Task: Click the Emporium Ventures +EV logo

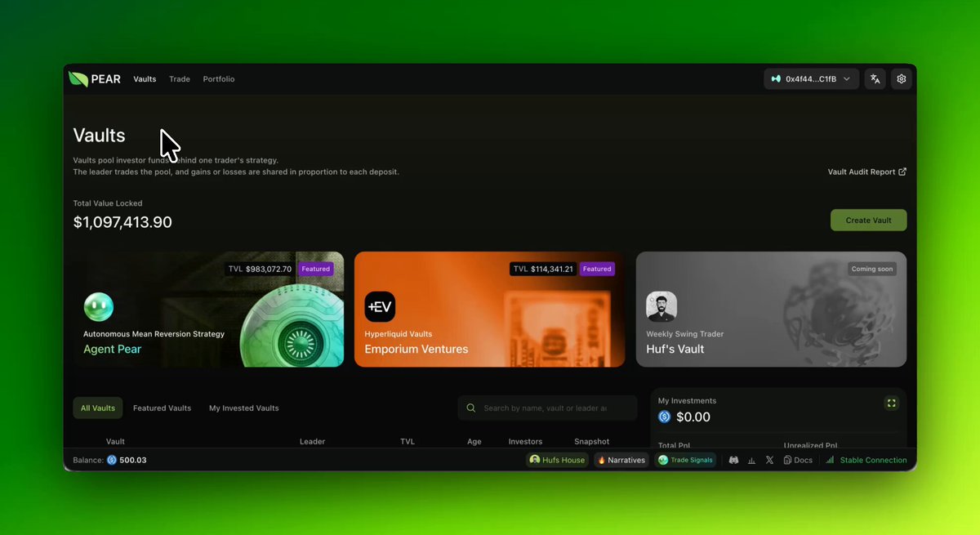Action: coord(380,307)
